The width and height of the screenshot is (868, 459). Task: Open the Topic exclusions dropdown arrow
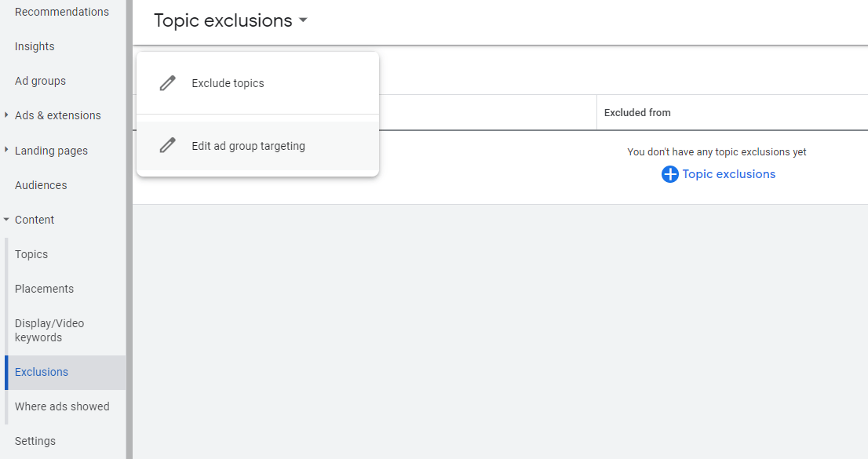pyautogui.click(x=303, y=20)
